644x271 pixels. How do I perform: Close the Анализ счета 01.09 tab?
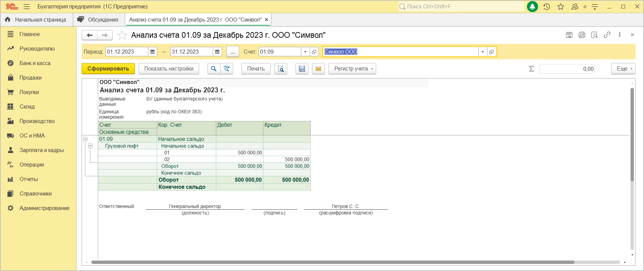pos(267,20)
